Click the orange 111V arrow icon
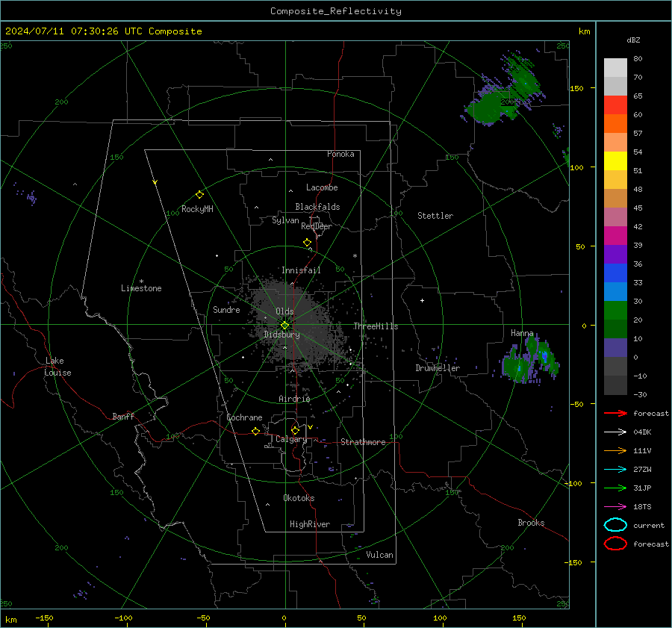 [615, 450]
